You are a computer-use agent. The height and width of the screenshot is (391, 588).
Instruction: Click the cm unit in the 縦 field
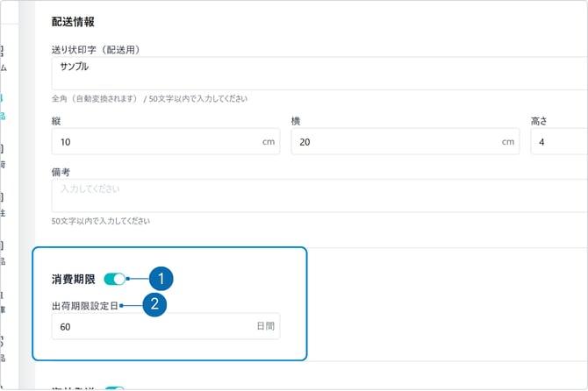click(x=269, y=142)
